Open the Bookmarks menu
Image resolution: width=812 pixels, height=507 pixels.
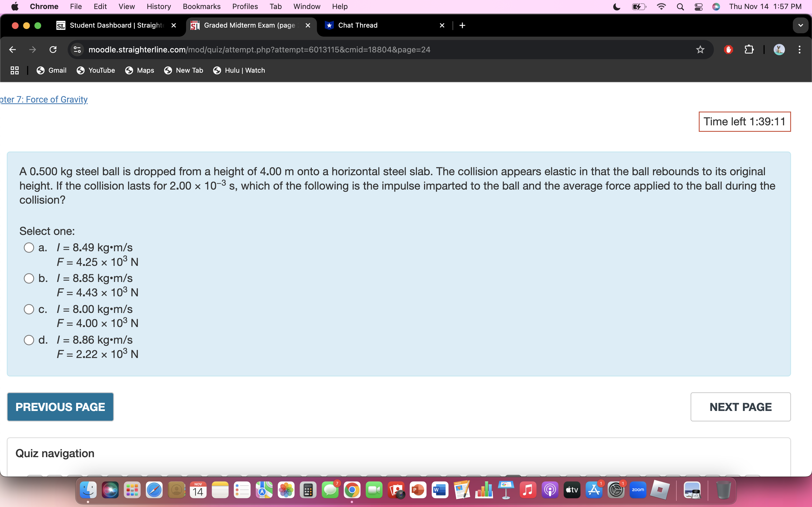(x=201, y=6)
